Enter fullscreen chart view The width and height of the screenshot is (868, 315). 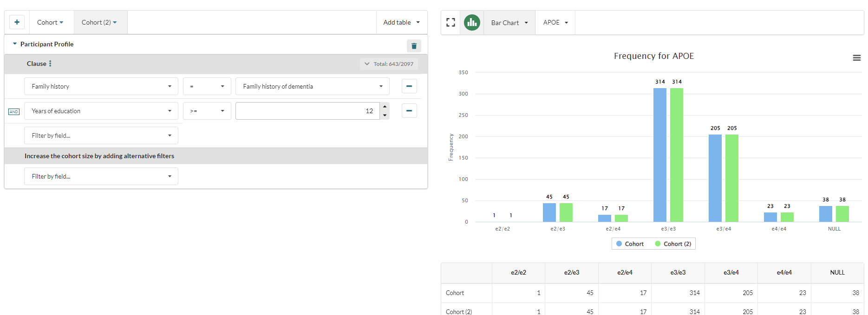pos(450,22)
